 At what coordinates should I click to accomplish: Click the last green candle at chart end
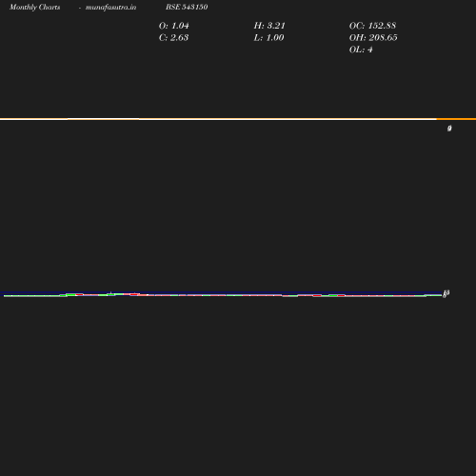[x=433, y=295]
